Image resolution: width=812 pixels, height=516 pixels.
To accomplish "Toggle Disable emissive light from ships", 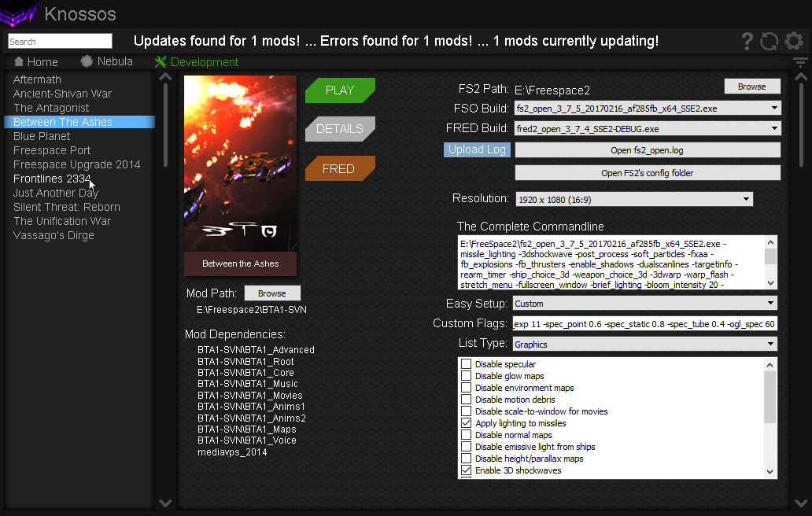I will [x=466, y=447].
